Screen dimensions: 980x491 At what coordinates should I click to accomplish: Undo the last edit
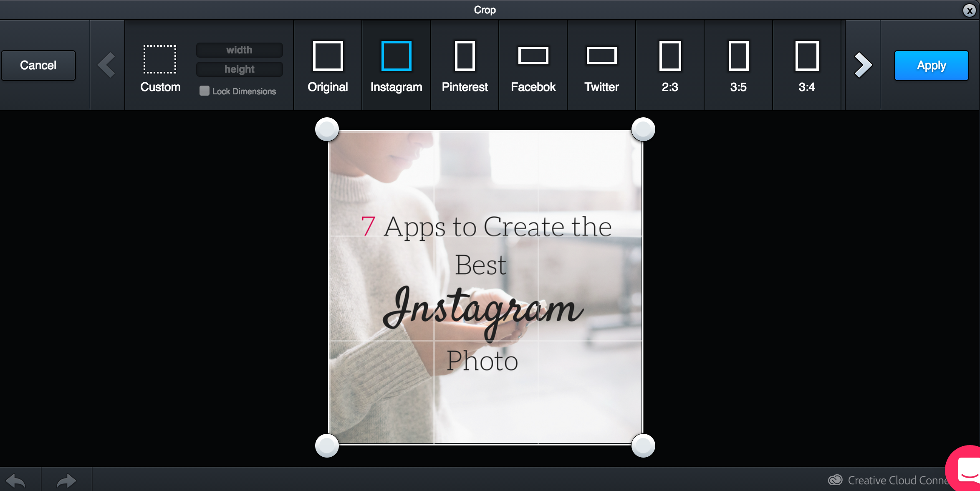tap(16, 481)
